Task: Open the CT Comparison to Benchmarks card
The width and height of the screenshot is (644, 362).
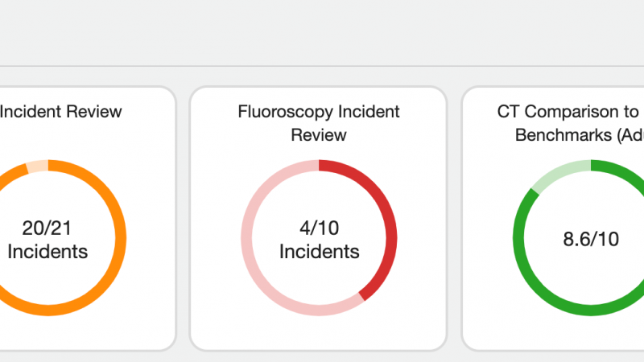Action: [553, 218]
